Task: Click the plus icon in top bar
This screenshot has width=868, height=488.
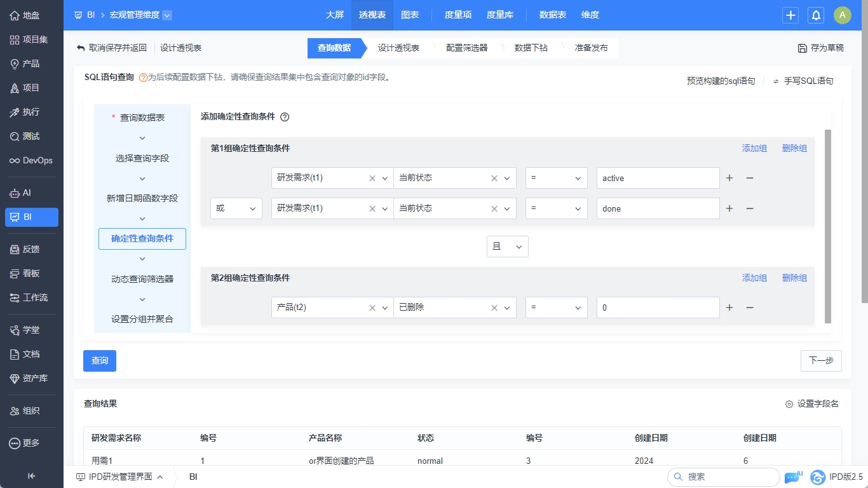Action: click(790, 15)
